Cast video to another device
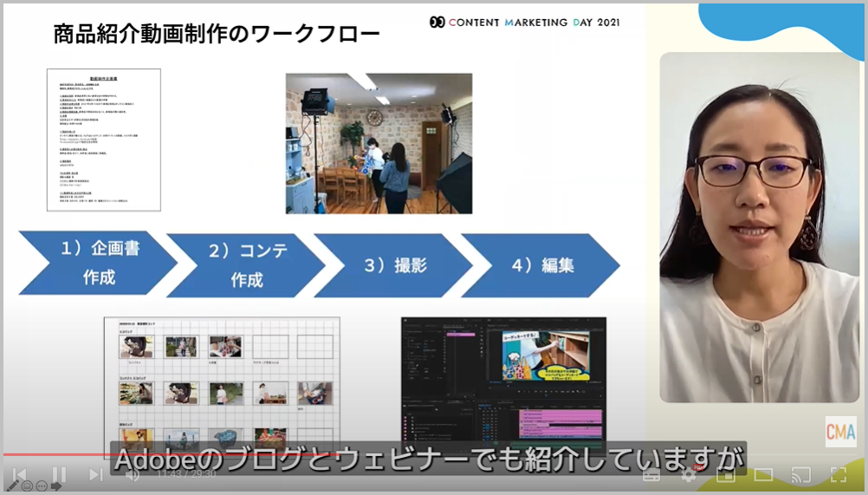This screenshot has height=495, width=868. [801, 474]
